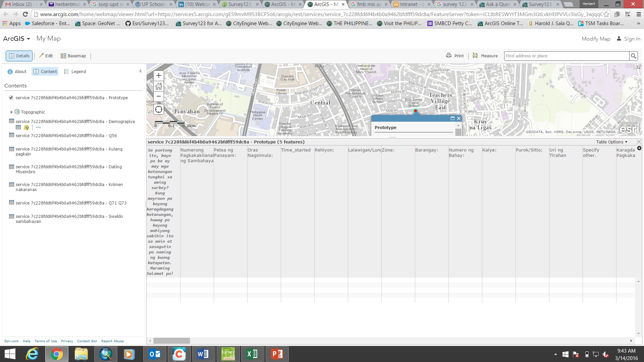Screen dimensions: 644x362
Task: Show the Legend panel
Action: click(x=75, y=71)
